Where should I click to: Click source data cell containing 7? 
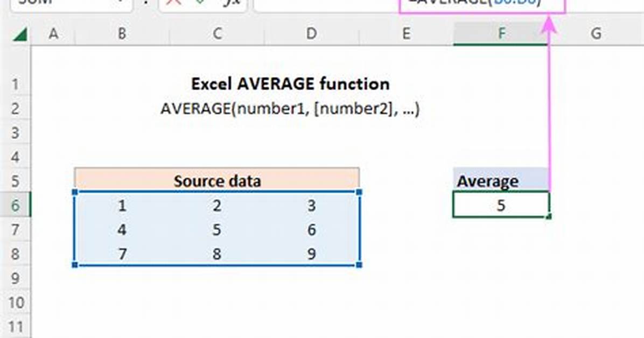coord(122,253)
